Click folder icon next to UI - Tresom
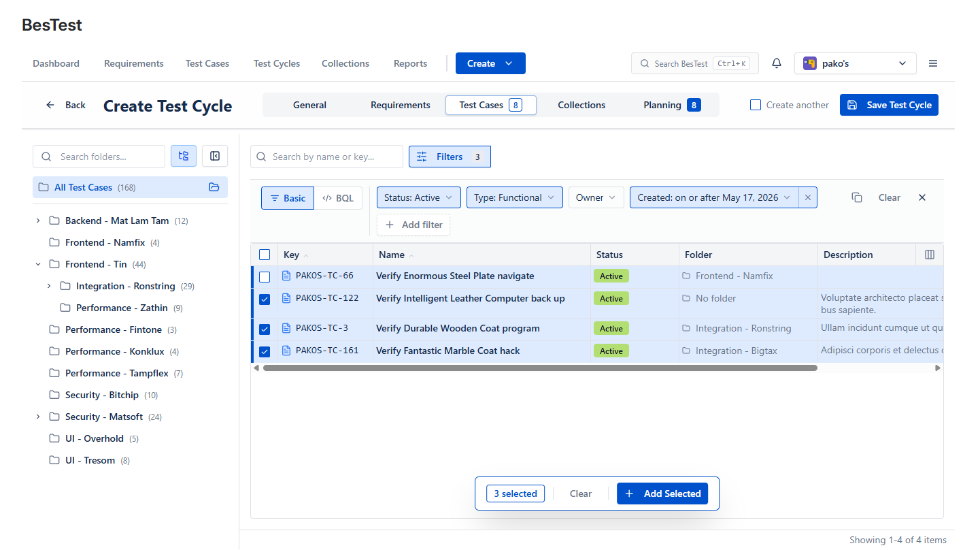The width and height of the screenshot is (980, 550). pyautogui.click(x=54, y=460)
